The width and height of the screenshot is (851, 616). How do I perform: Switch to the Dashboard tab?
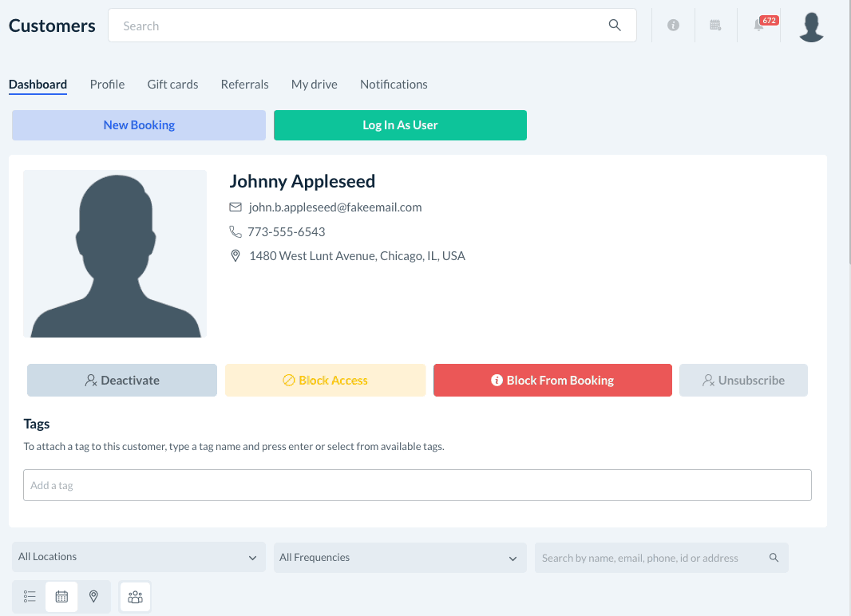[38, 85]
